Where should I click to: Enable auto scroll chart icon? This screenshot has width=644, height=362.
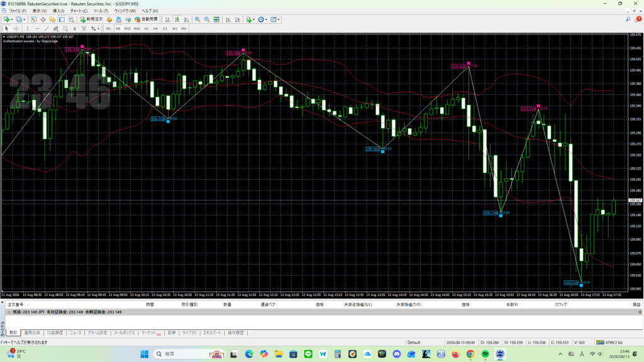(x=228, y=19)
